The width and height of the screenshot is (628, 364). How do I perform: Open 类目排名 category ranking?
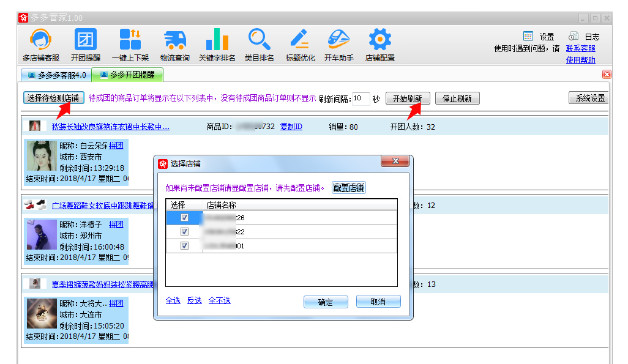pos(259,45)
